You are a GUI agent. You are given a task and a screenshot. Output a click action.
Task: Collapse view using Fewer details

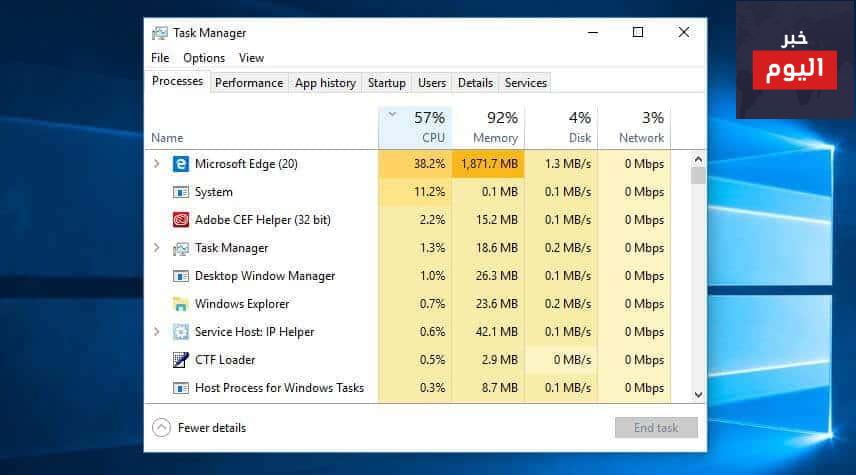click(199, 428)
